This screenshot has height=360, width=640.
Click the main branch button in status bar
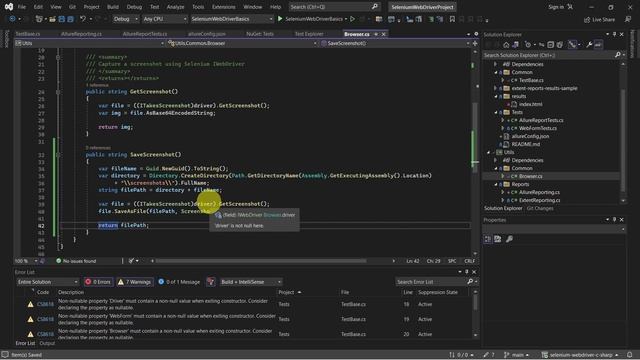coord(517,355)
